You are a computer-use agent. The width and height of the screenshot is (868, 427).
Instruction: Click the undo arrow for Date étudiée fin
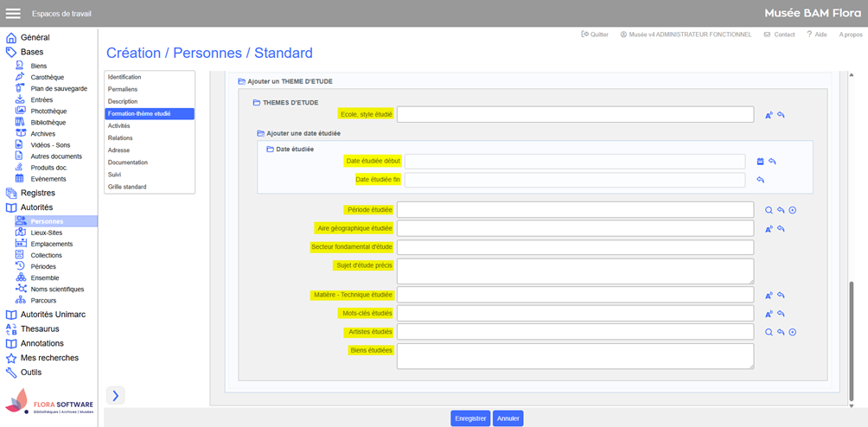[x=761, y=180]
